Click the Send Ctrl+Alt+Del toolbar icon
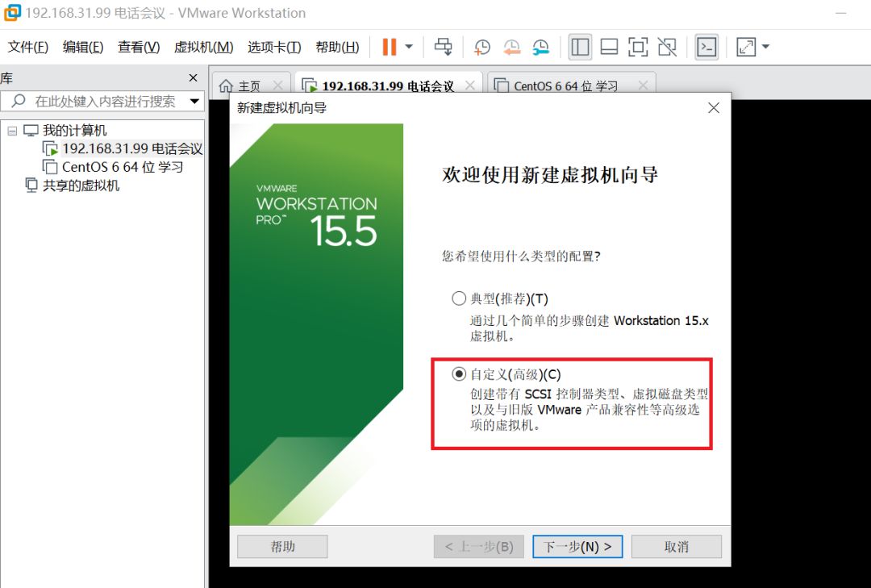The image size is (871, 588). tap(444, 47)
